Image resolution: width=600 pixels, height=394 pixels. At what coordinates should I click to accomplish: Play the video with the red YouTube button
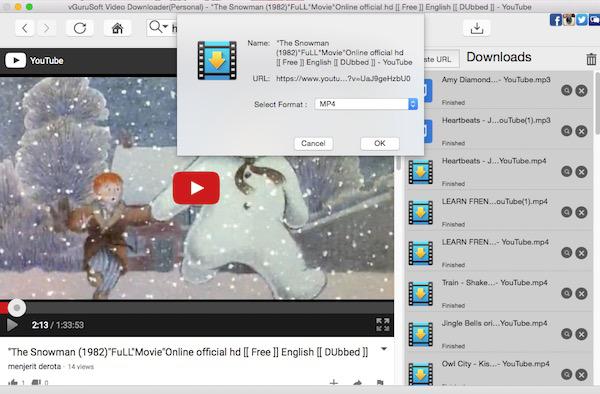[196, 188]
